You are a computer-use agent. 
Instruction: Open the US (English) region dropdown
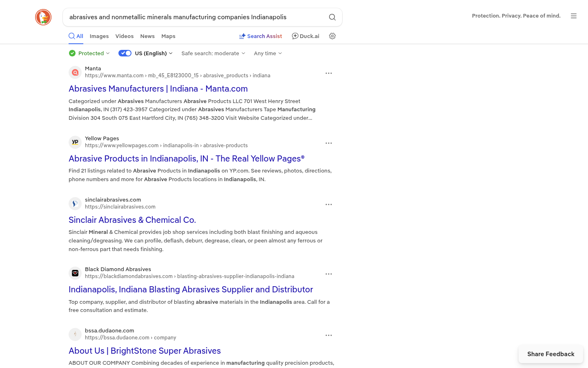coord(154,53)
